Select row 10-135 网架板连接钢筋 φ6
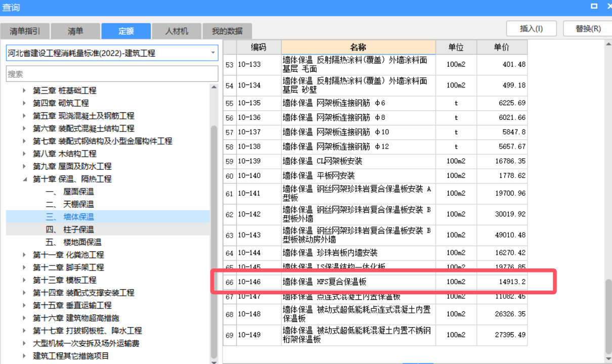Viewport: 612px width, 364px height. 375,103
